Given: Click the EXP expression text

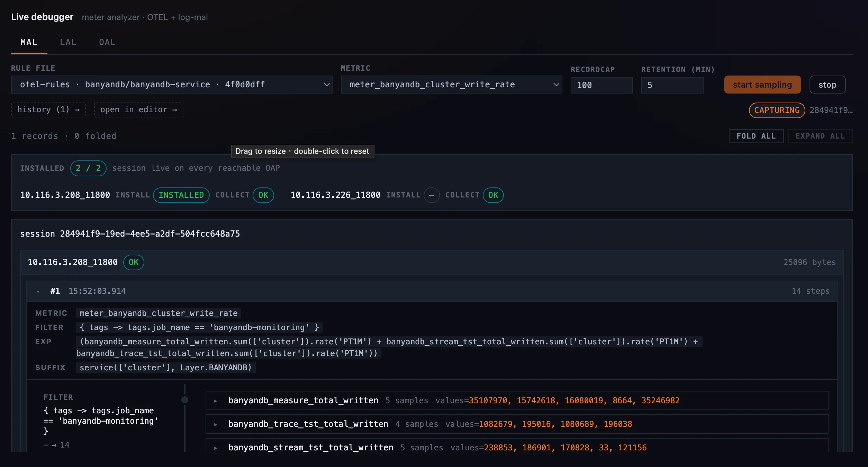Looking at the screenshot, I should [x=389, y=347].
